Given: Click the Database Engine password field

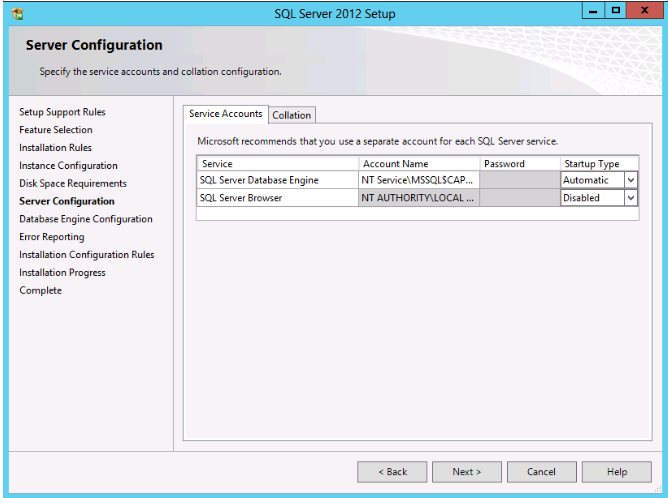Looking at the screenshot, I should point(520,180).
